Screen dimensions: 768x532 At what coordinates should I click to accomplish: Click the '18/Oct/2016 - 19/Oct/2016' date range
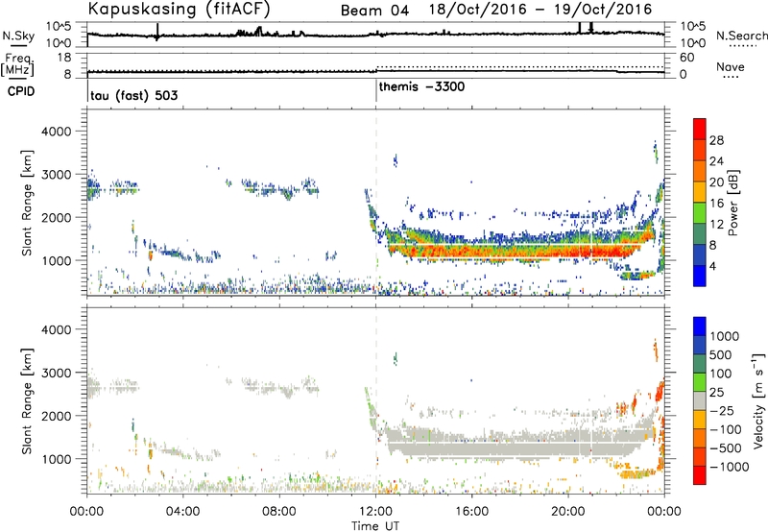pos(540,10)
